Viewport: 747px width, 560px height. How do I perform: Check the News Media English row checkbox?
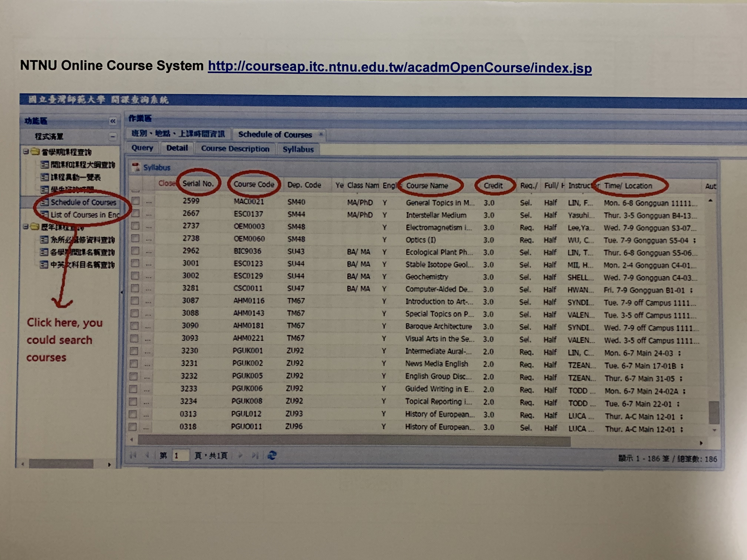134,364
